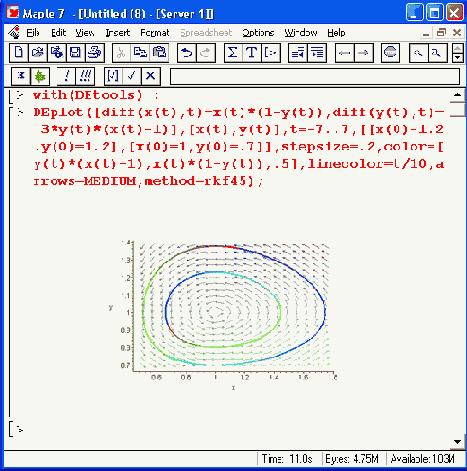Click the toolbar scroll down arrow

(458, 58)
